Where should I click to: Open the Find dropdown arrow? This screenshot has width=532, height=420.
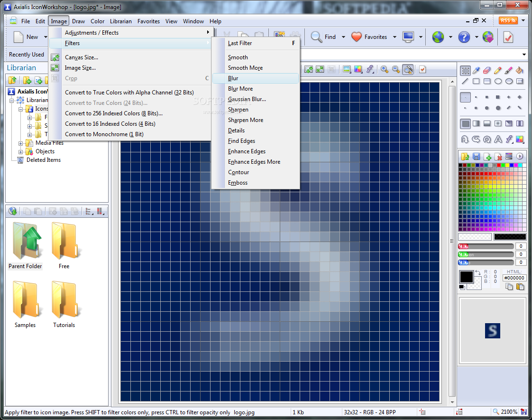[343, 37]
